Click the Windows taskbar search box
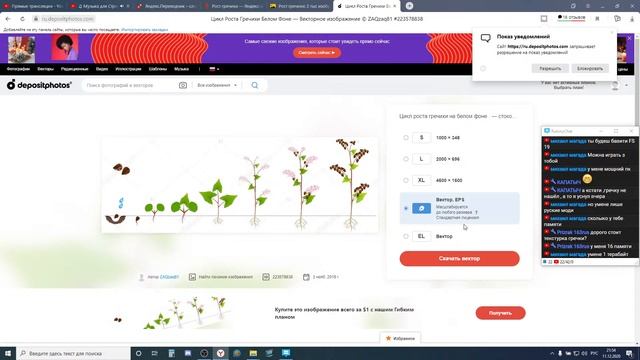Viewport: 640px width, 360px height. tap(74, 353)
